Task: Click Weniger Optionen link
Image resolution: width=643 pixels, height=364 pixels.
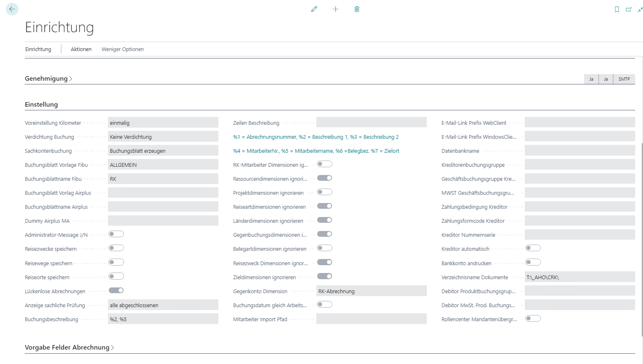Action: tap(123, 49)
